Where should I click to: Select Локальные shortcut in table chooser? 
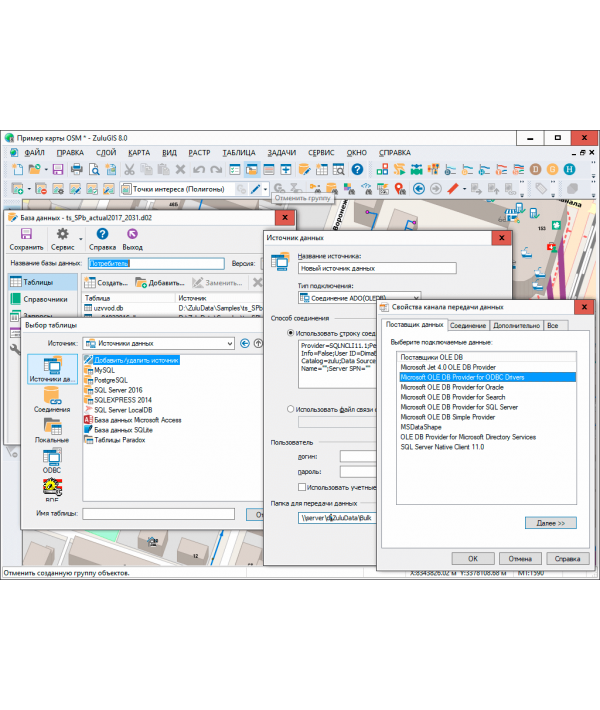[x=52, y=430]
